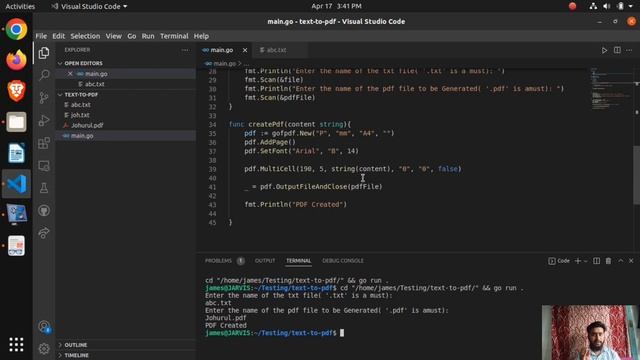Open the Source Control view
The width and height of the screenshot is (640, 360).
pyautogui.click(x=44, y=98)
